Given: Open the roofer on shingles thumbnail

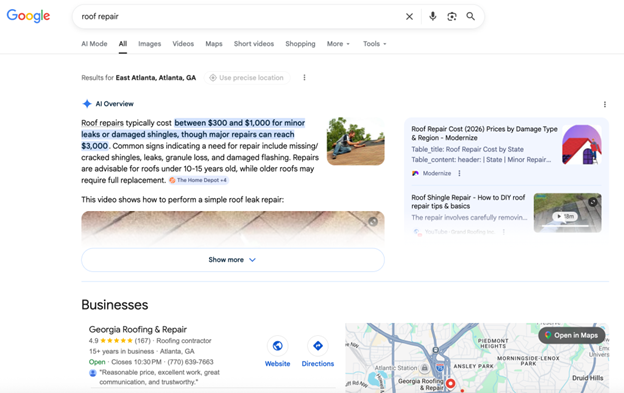Looking at the screenshot, I should [x=356, y=141].
